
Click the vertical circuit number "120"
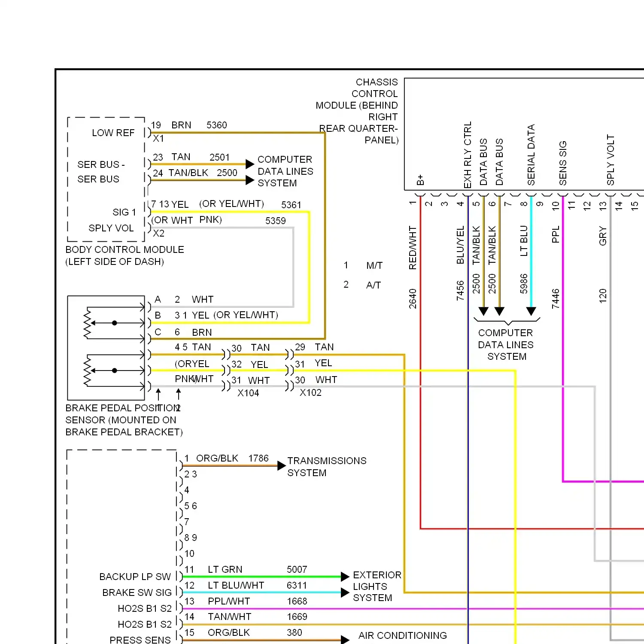tap(603, 296)
